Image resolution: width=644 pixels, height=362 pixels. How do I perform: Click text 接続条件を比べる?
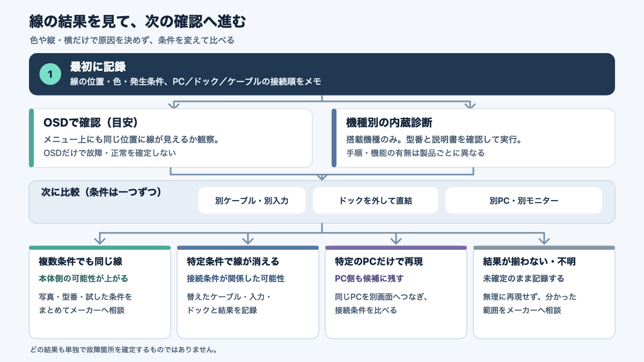pos(366,310)
